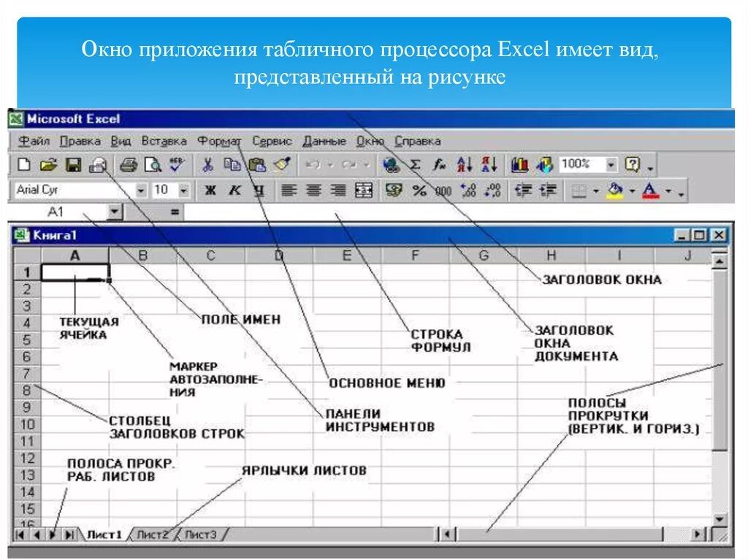Toggle Underline formatting (Ч)
The height and width of the screenshot is (560, 748).
259,191
